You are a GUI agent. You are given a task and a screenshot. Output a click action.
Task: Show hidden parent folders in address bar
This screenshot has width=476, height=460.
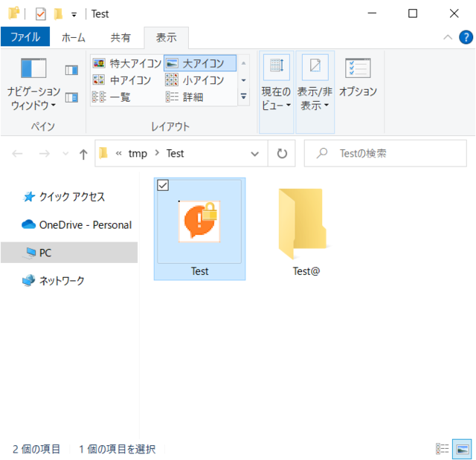click(119, 153)
